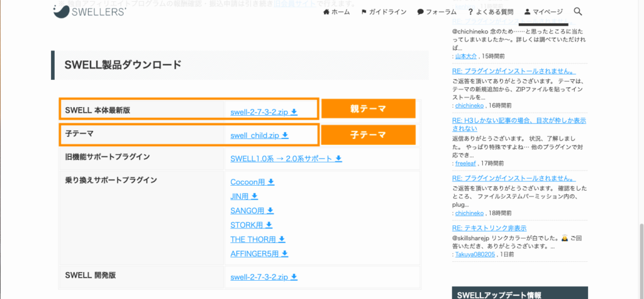Download swell_child.zip child theme

260,135
